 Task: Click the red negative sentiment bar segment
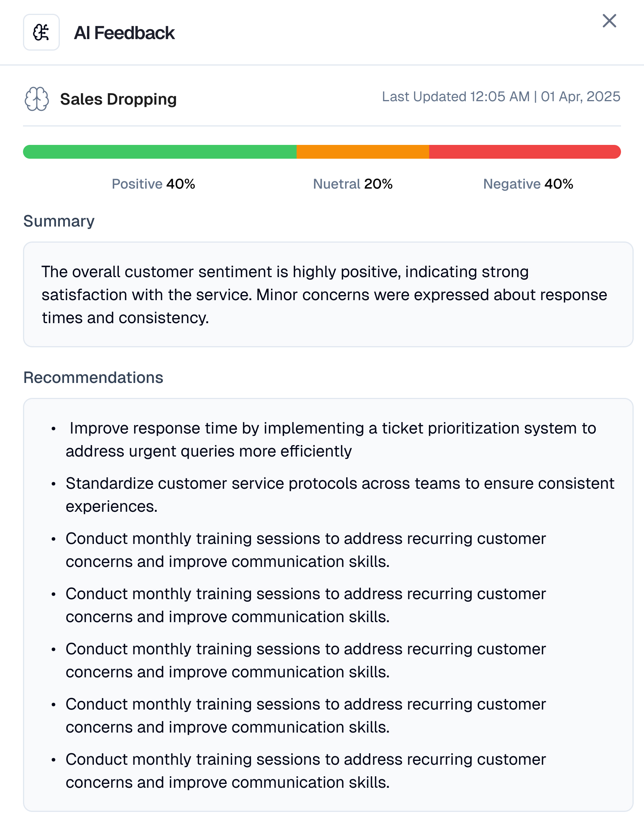pos(524,152)
